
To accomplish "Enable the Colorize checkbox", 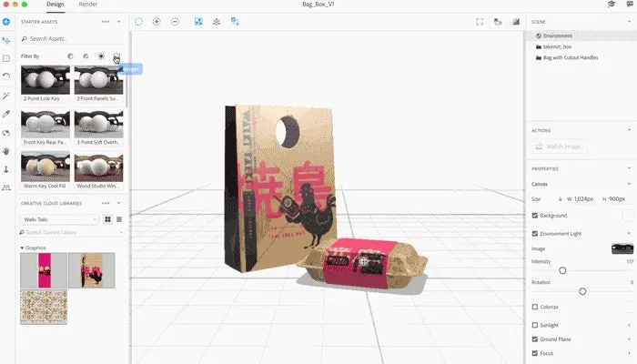I will [x=534, y=307].
